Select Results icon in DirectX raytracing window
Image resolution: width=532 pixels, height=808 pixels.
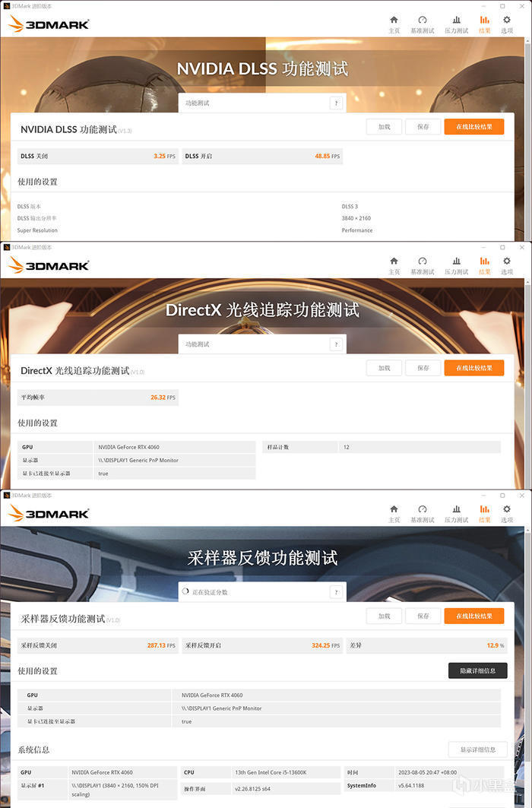(x=485, y=265)
